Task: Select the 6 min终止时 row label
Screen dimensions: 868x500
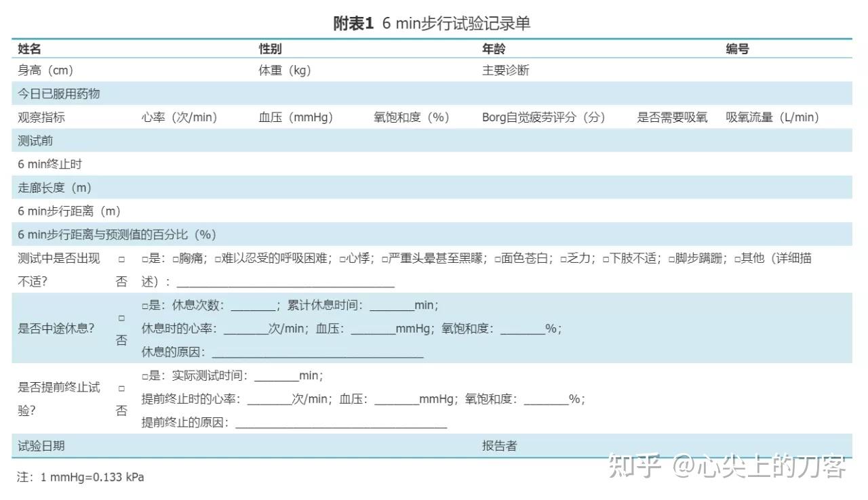Action: coord(50,164)
